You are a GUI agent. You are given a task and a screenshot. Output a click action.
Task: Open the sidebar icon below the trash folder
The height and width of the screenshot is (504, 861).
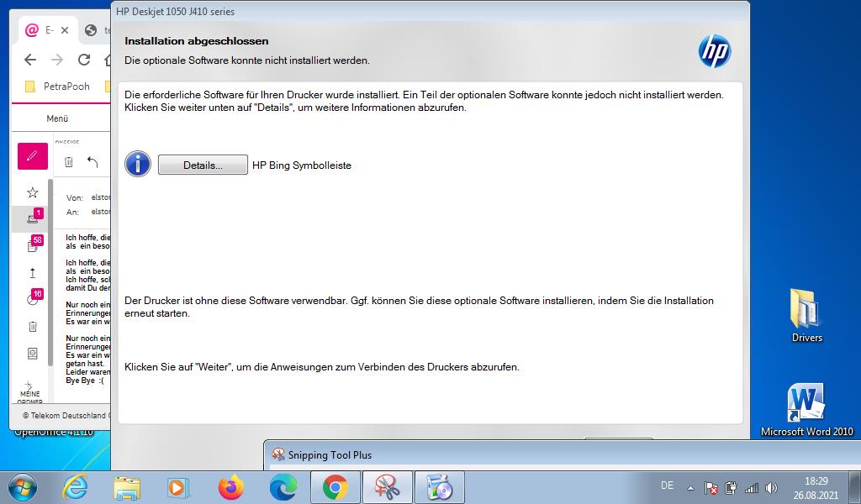(33, 354)
